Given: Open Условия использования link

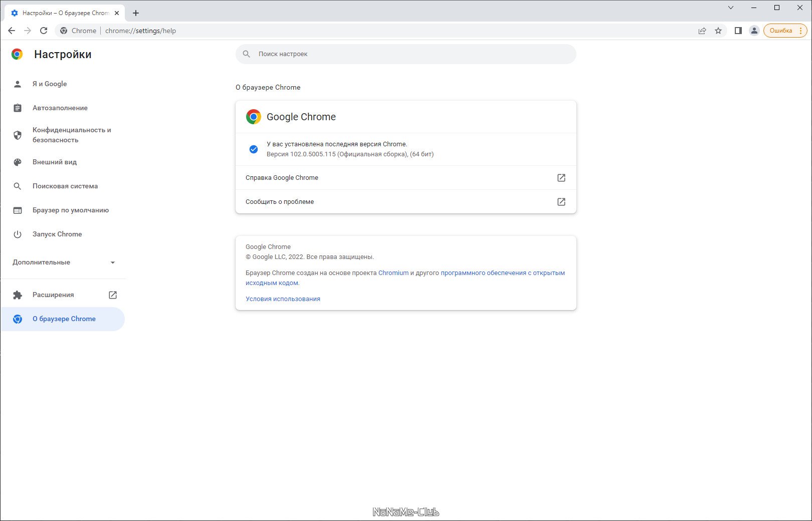Looking at the screenshot, I should (x=283, y=299).
